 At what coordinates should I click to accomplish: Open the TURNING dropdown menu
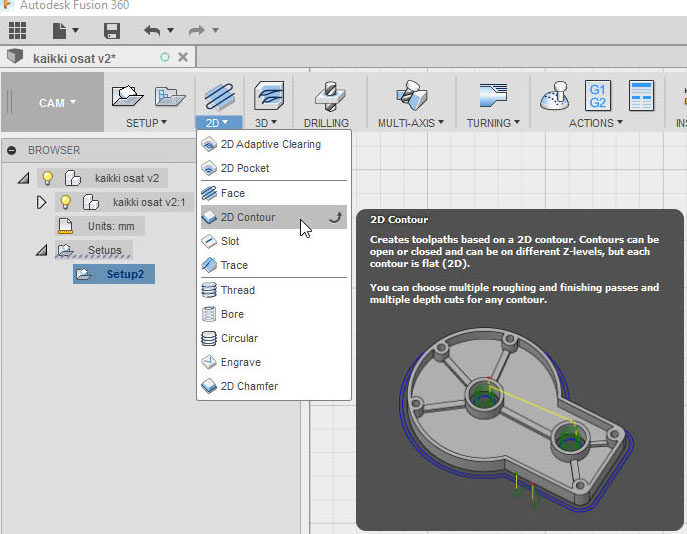click(493, 123)
